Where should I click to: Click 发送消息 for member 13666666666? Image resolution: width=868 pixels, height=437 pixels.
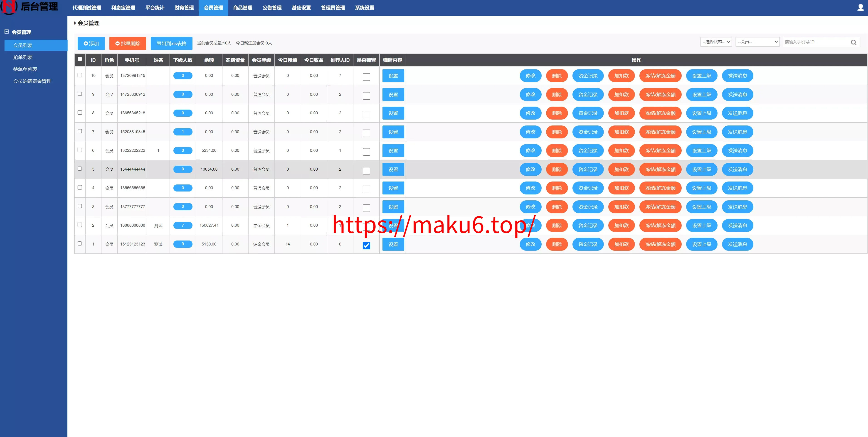pos(737,188)
